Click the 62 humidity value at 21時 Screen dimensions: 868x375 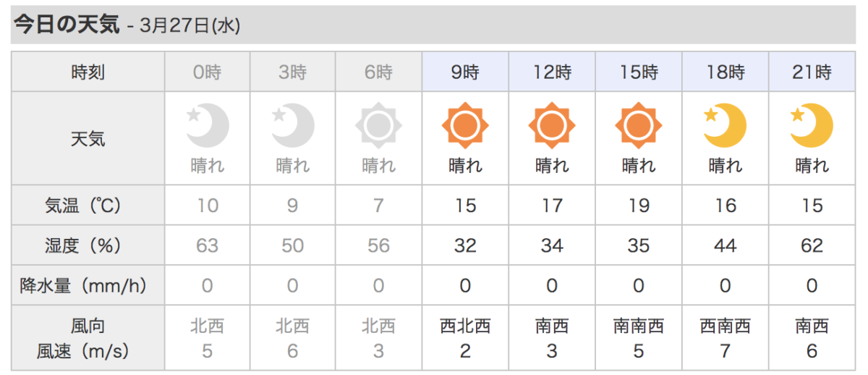click(812, 245)
